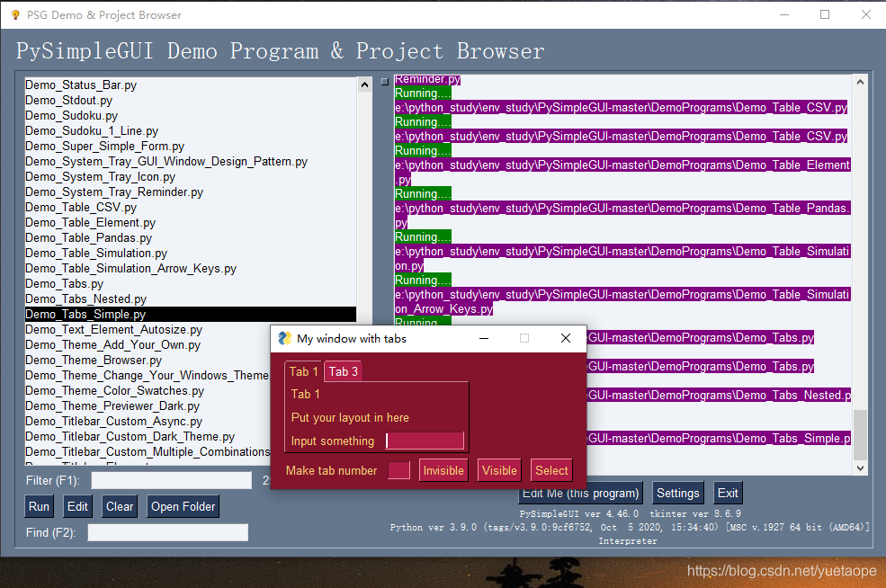
Task: Select Demo_System_Tray_Icon.py in the list
Action: (191, 177)
